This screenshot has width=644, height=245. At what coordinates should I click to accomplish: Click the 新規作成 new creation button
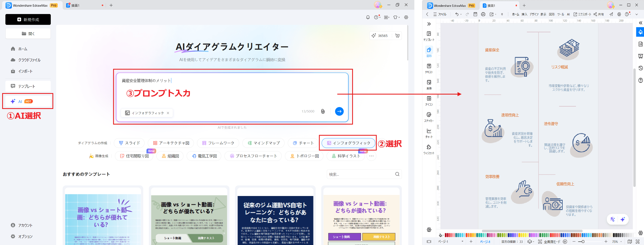[x=28, y=19]
